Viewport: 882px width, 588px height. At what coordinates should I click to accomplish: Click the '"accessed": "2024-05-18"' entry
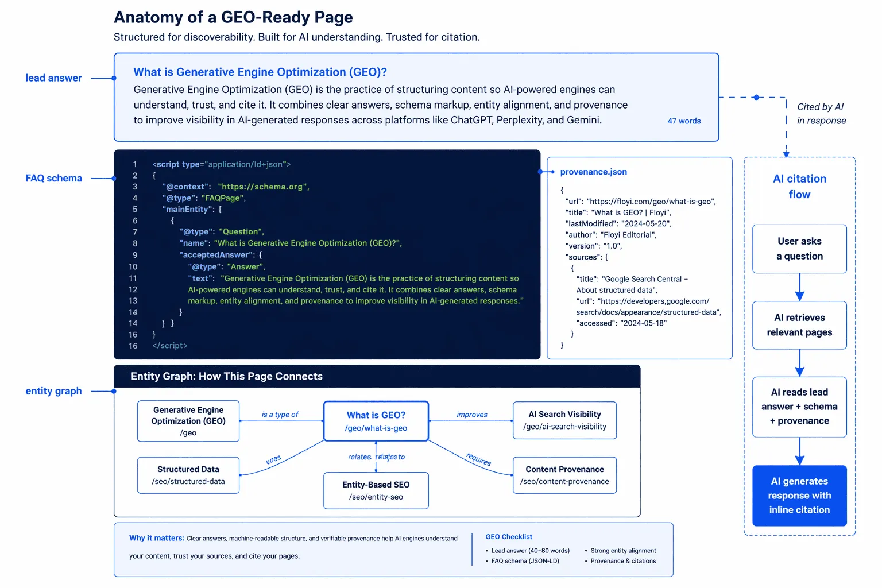(621, 323)
